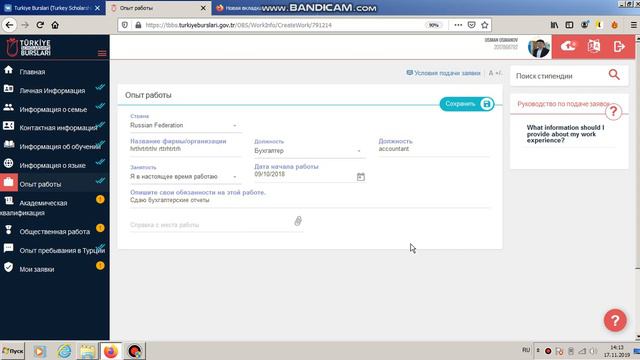Open the Firefox hamburger menu
The image size is (640, 360).
[x=633, y=25]
